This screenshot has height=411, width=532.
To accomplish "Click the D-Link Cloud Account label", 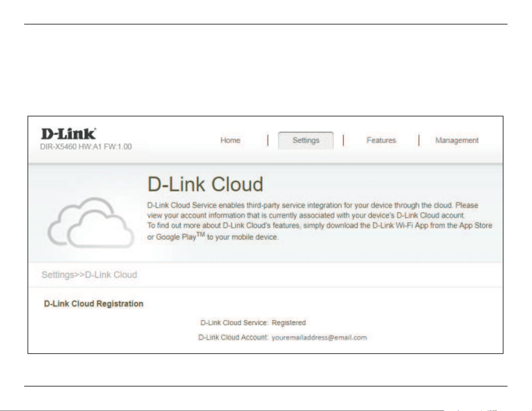I will coord(233,338).
